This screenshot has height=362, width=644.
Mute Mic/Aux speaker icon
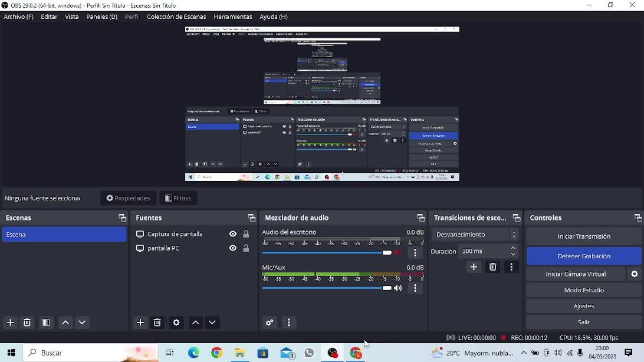click(x=397, y=288)
